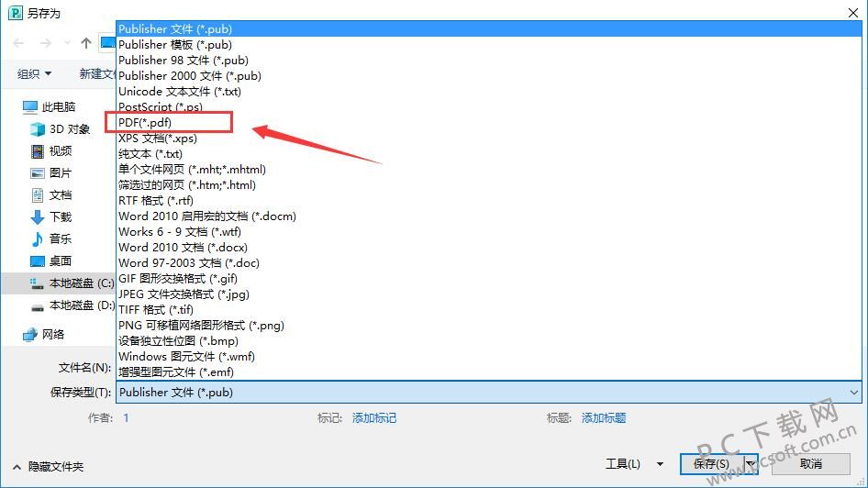Screen dimensions: 868x488
Task: Open 网络 in navigation pane
Action: coord(43,334)
